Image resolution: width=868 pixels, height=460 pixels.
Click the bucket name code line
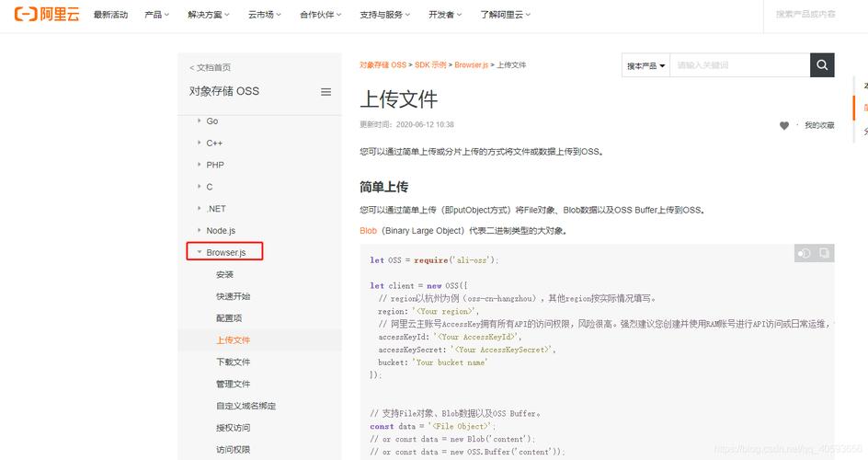coord(433,362)
